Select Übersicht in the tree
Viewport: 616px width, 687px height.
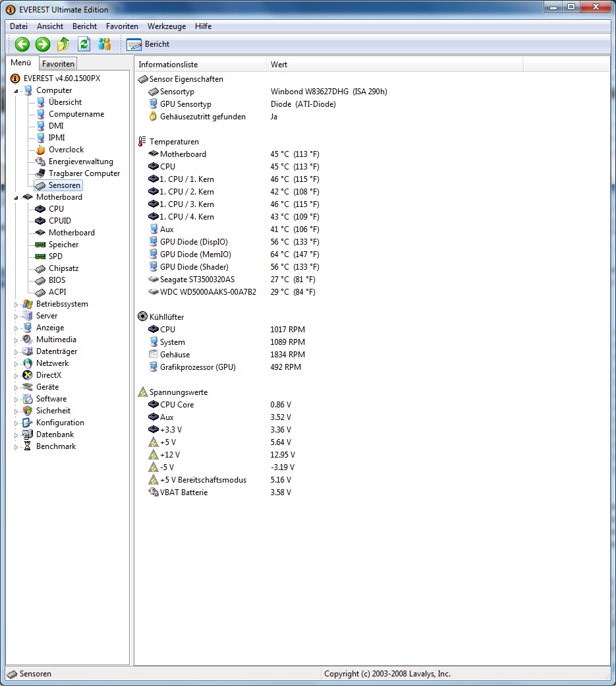coord(65,102)
